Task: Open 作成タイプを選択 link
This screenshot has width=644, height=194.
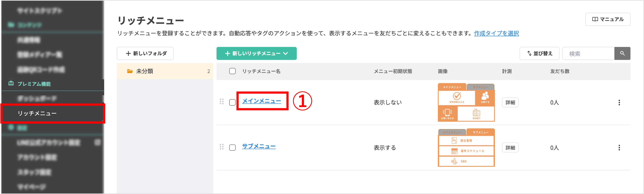Action: click(x=496, y=33)
